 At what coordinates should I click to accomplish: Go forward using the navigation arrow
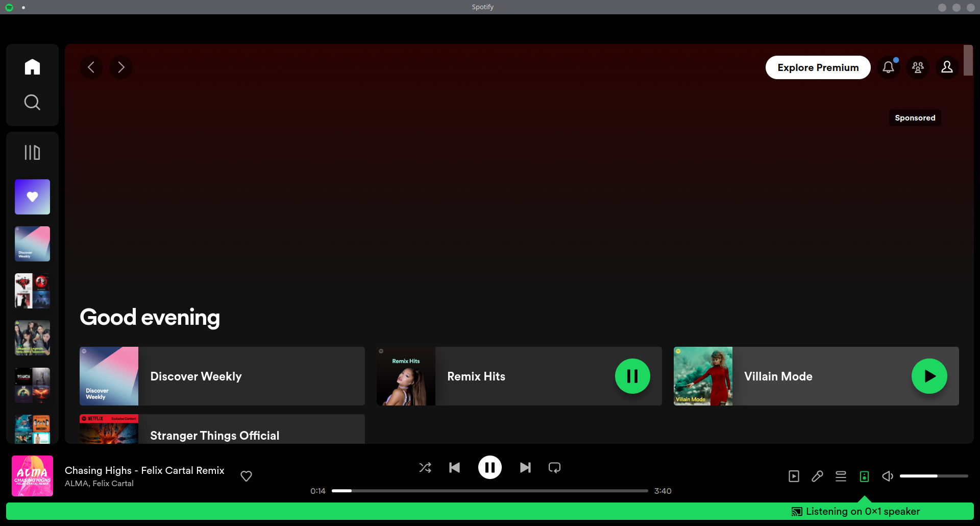point(121,67)
